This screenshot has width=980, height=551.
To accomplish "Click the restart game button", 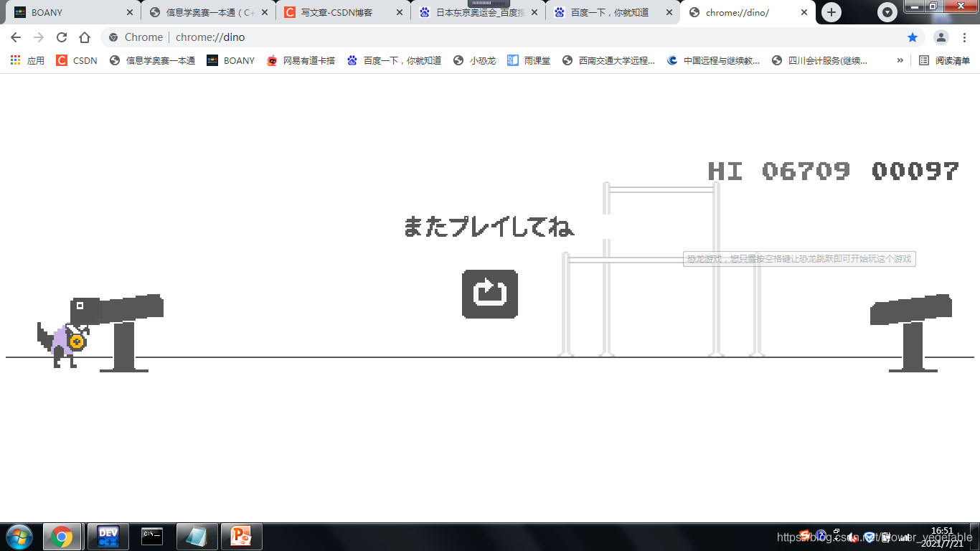I will (x=490, y=294).
